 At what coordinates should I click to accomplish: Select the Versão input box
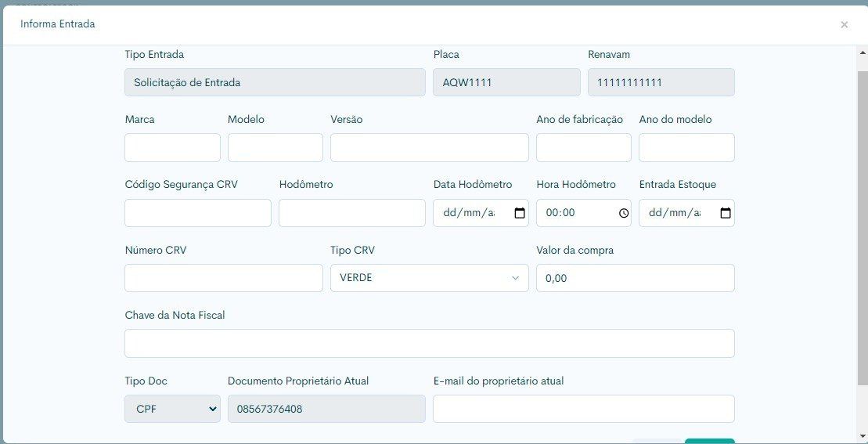tap(429, 147)
